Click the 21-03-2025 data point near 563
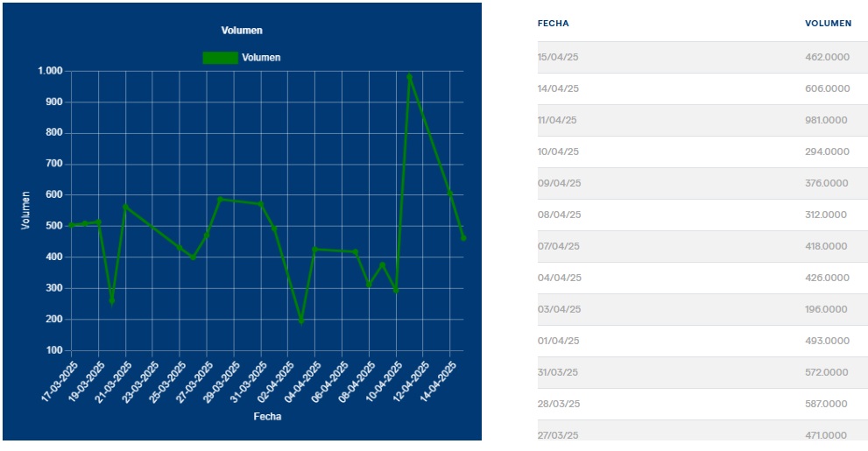The height and width of the screenshot is (451, 868). pyautogui.click(x=125, y=207)
